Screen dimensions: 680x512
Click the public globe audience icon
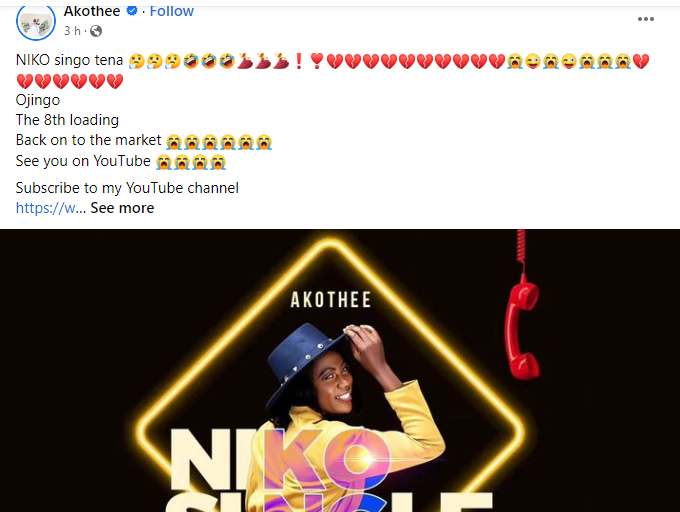point(96,31)
